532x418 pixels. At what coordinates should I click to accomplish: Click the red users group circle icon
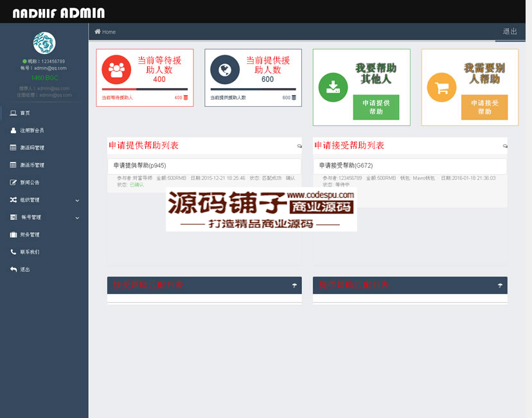(116, 69)
